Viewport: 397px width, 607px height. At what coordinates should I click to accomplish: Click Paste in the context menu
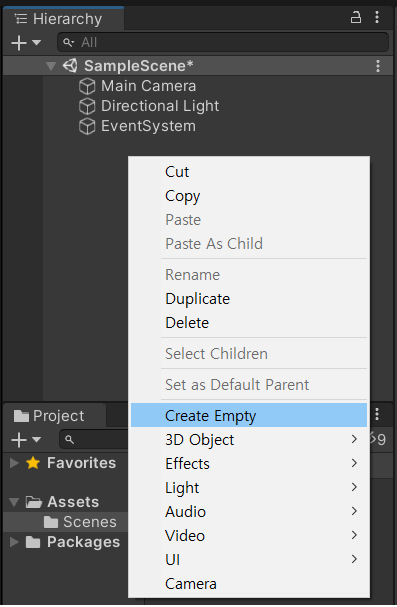click(x=249, y=220)
